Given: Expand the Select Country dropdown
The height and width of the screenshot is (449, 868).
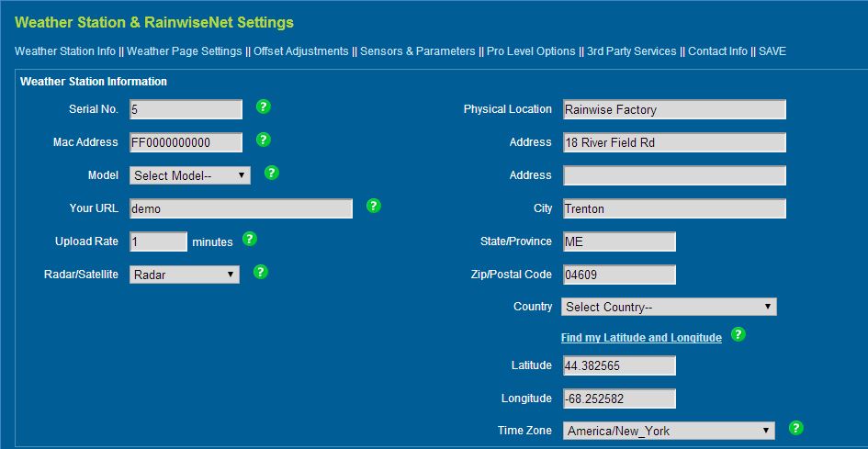Looking at the screenshot, I should pyautogui.click(x=669, y=307).
